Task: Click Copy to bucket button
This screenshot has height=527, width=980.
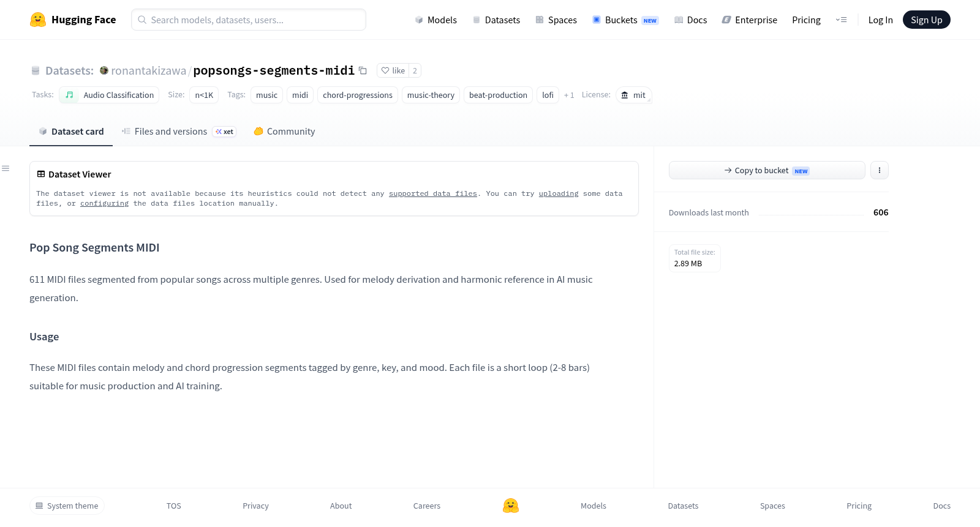Action: pyautogui.click(x=767, y=170)
